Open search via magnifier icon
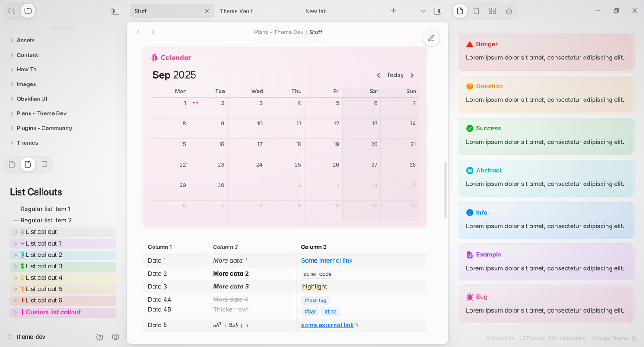Image resolution: width=644 pixels, height=347 pixels. click(x=12, y=11)
